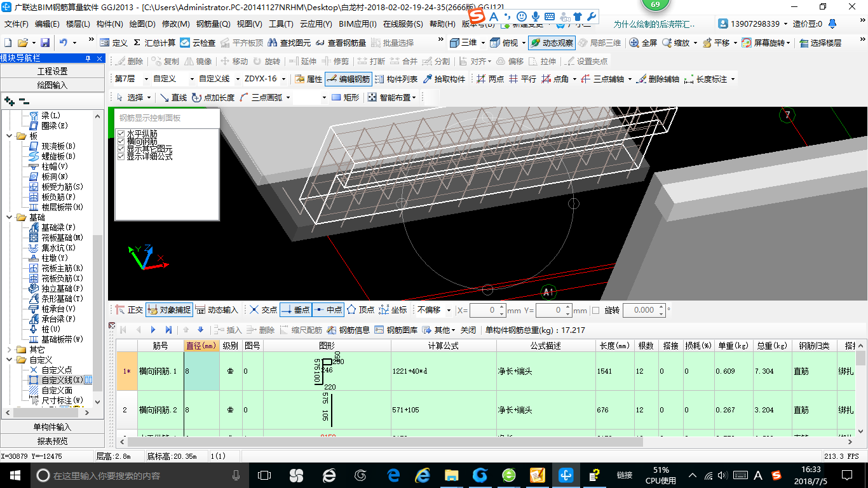Image resolution: width=868 pixels, height=488 pixels.
Task: Switch to 三维 3D view
Action: point(464,43)
